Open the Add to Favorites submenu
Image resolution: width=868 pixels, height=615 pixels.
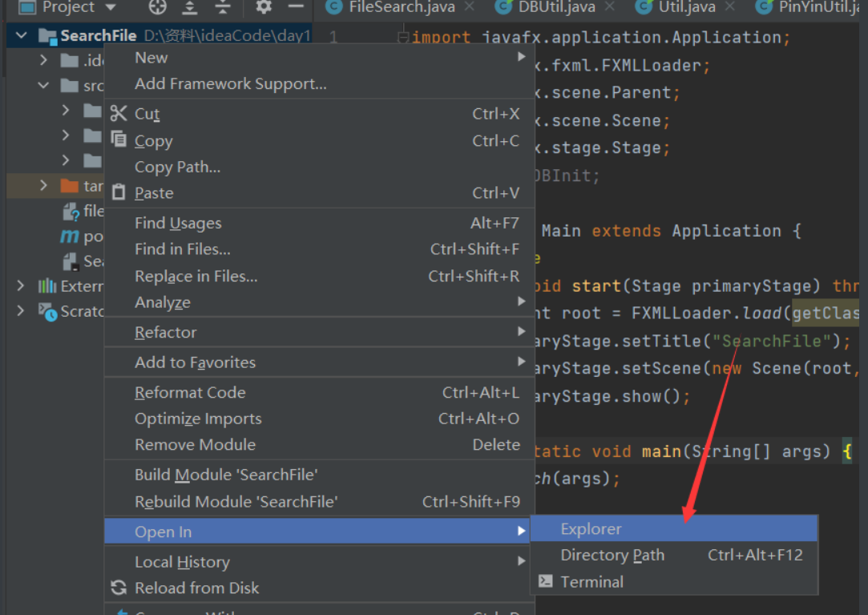(320, 362)
